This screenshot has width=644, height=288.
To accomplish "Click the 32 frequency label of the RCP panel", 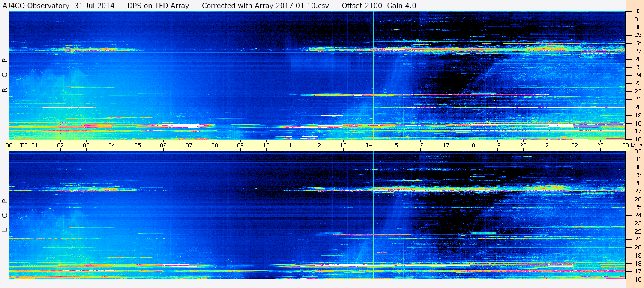I will point(637,11).
